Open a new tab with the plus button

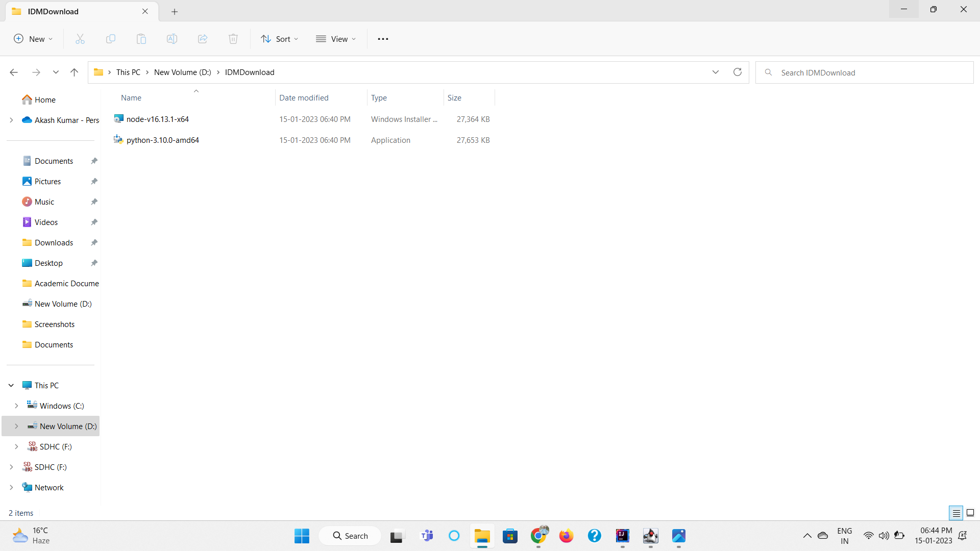pos(175,11)
